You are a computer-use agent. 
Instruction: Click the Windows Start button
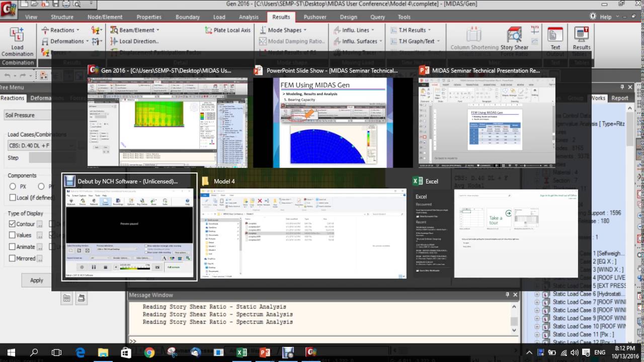11,352
